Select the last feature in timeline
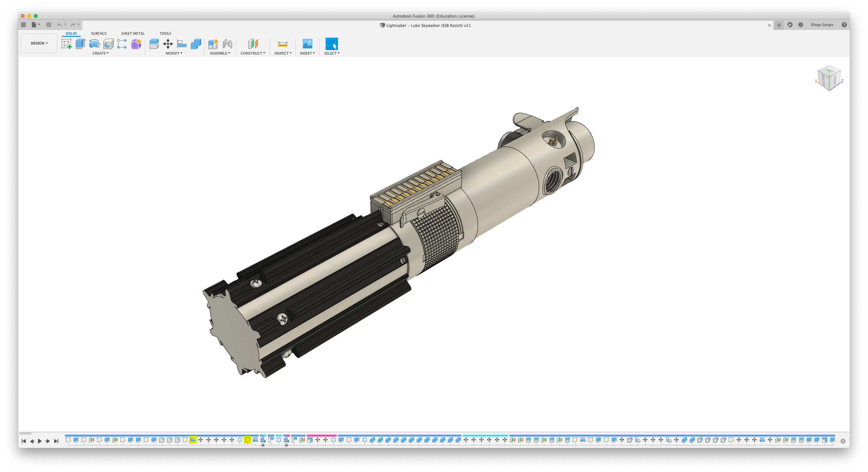The width and height of the screenshot is (868, 472). click(x=832, y=440)
